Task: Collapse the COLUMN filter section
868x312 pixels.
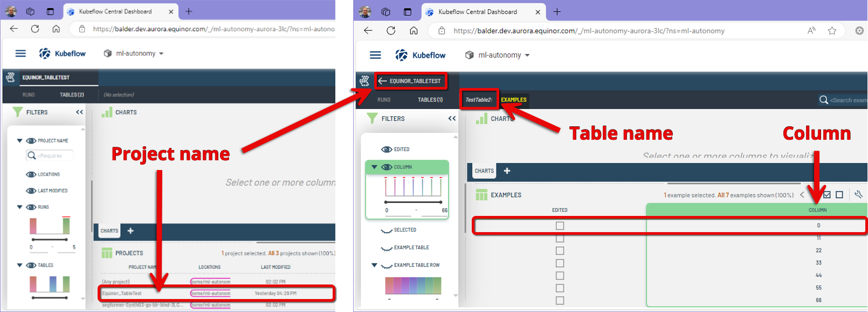Action: coord(374,167)
